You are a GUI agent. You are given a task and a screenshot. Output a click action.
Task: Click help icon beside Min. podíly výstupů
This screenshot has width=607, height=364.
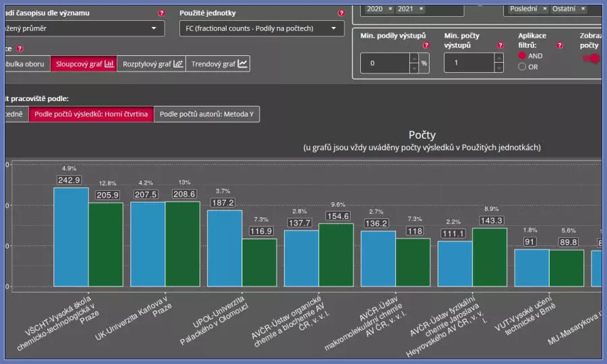[x=426, y=45]
